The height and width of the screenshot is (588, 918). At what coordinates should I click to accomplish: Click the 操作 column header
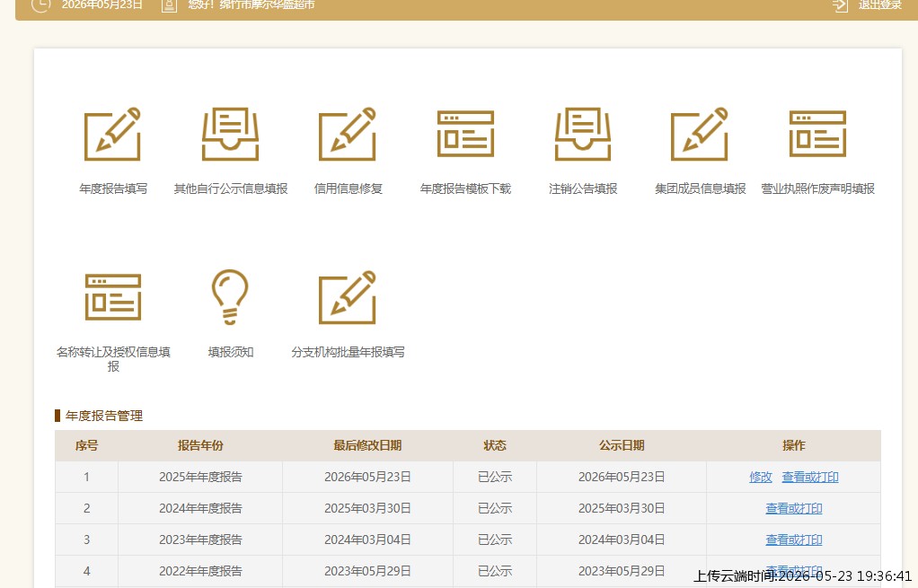[x=794, y=445]
